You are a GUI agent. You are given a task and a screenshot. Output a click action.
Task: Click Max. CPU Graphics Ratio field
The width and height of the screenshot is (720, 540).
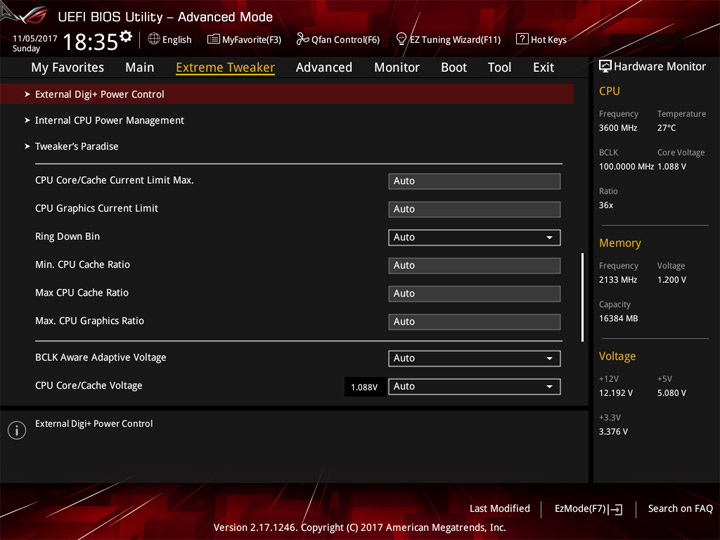pyautogui.click(x=474, y=321)
